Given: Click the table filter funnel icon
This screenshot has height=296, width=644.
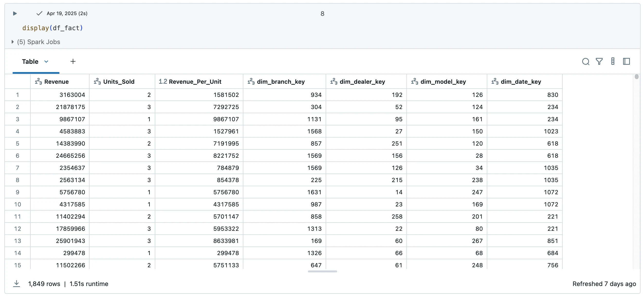Looking at the screenshot, I should pyautogui.click(x=599, y=62).
